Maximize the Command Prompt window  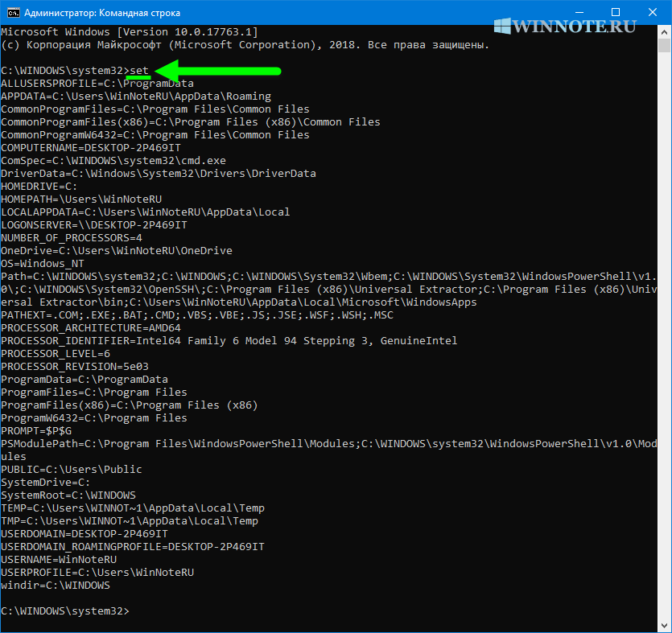pyautogui.click(x=616, y=12)
